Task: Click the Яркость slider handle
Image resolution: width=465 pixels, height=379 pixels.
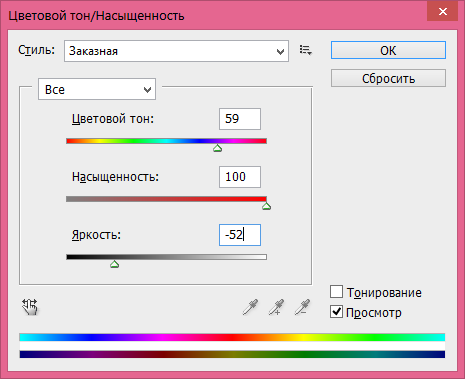Action: [x=115, y=264]
